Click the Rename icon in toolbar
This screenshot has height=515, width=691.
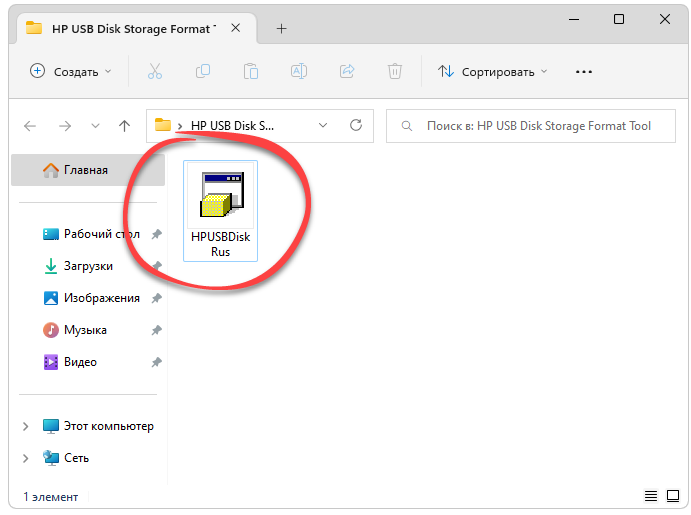[x=299, y=71]
